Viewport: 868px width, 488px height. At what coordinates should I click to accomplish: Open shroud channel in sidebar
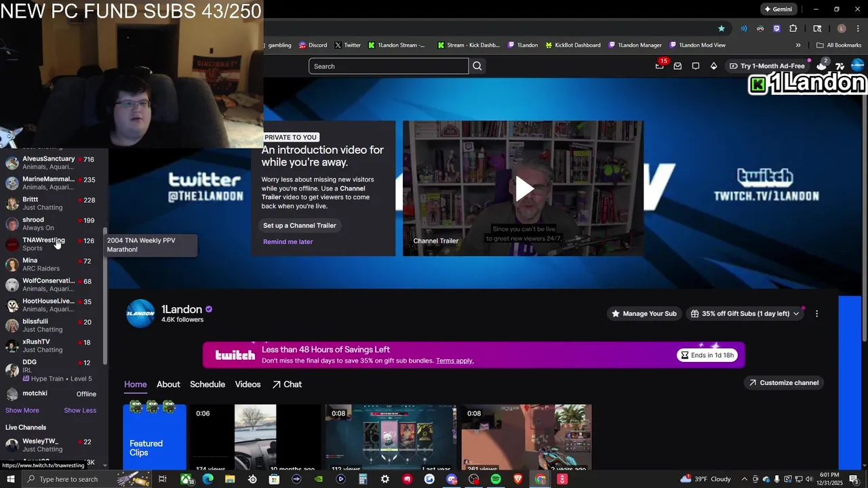pos(50,224)
